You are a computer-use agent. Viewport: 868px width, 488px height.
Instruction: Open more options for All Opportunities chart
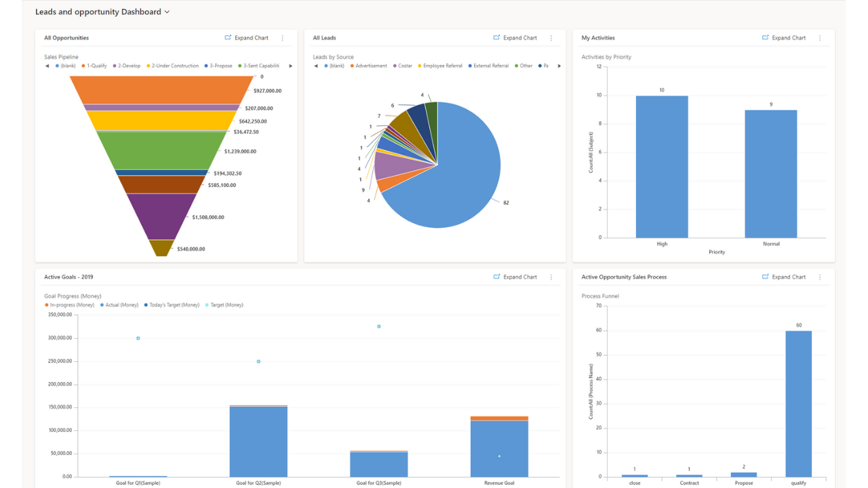click(283, 38)
